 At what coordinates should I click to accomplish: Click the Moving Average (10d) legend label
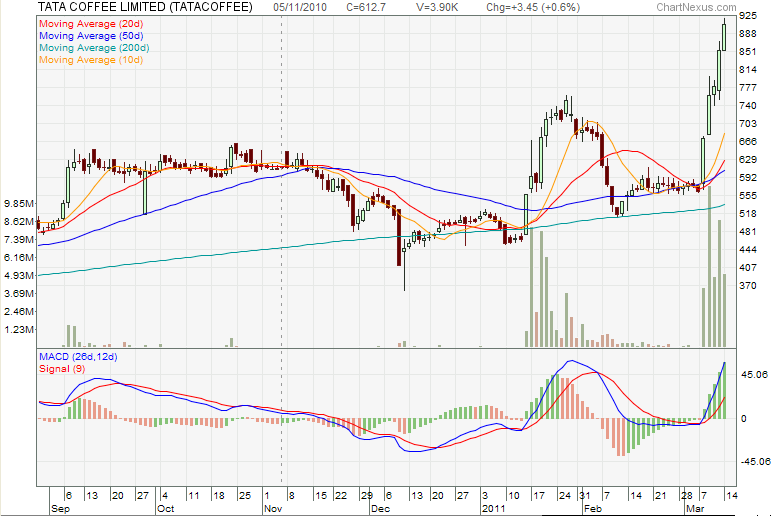pos(91,60)
